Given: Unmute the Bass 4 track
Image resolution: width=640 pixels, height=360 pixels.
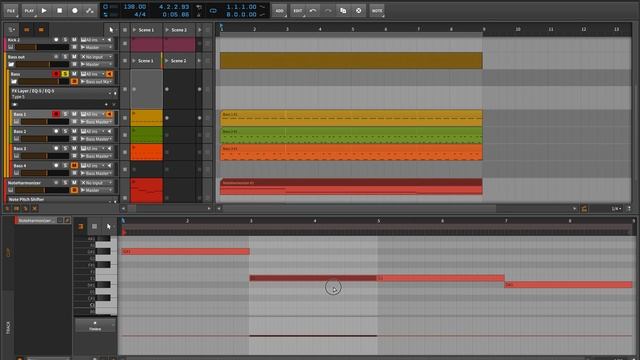Looking at the screenshot, I should [74, 166].
